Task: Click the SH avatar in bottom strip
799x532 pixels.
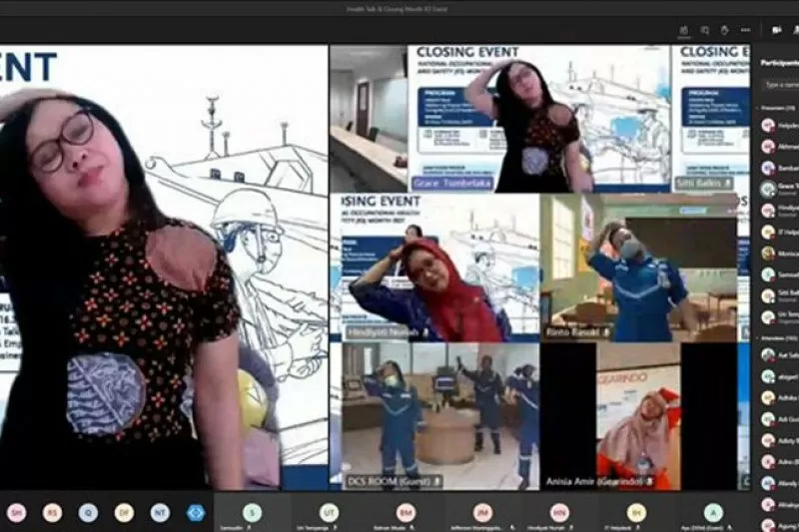Action: [17, 512]
